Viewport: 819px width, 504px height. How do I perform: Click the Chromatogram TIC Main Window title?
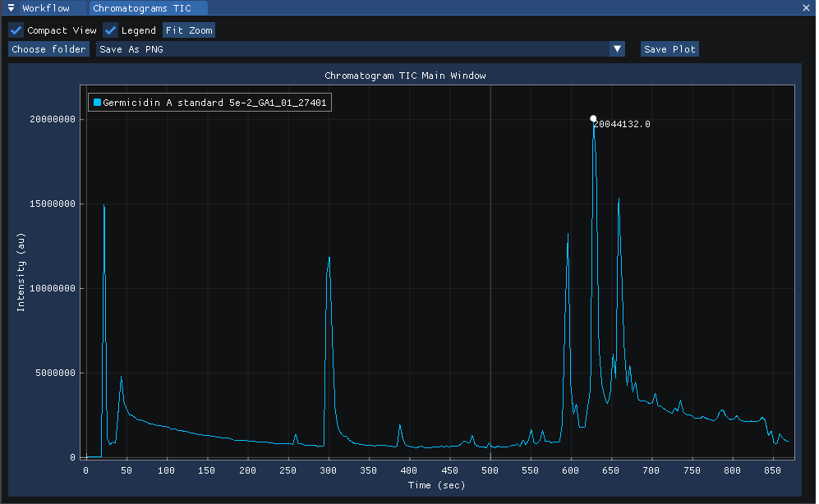(405, 76)
